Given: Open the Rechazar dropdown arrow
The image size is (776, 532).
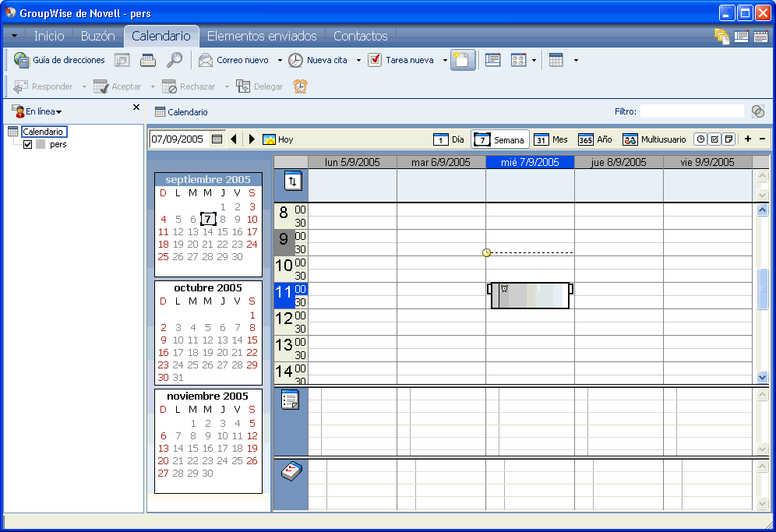Looking at the screenshot, I should click(228, 86).
